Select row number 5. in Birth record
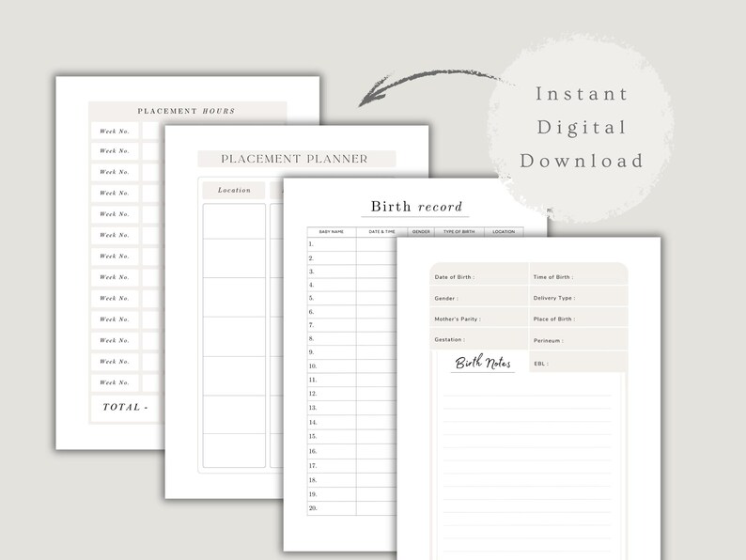 (x=311, y=298)
